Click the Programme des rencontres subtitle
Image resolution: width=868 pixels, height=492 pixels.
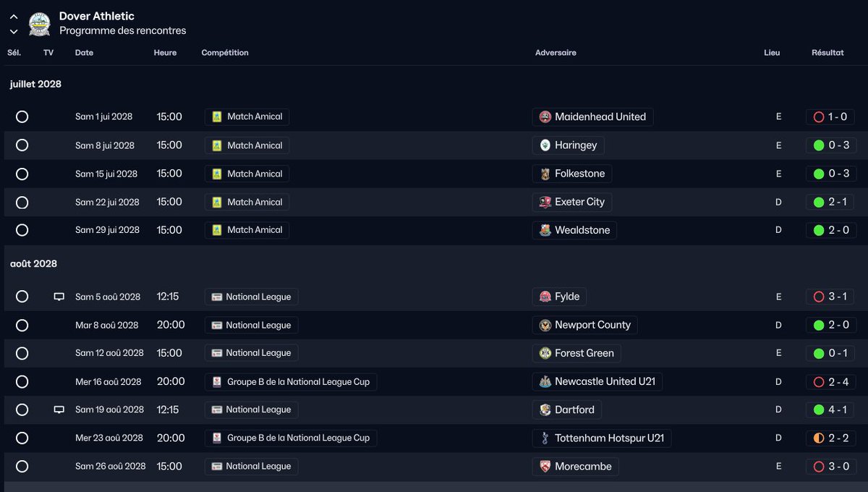pyautogui.click(x=123, y=30)
